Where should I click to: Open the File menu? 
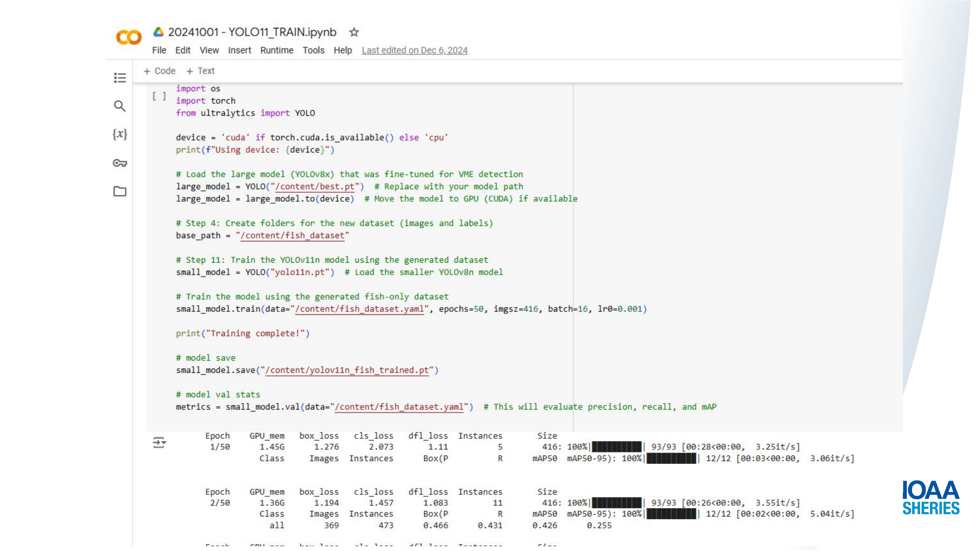(x=159, y=50)
